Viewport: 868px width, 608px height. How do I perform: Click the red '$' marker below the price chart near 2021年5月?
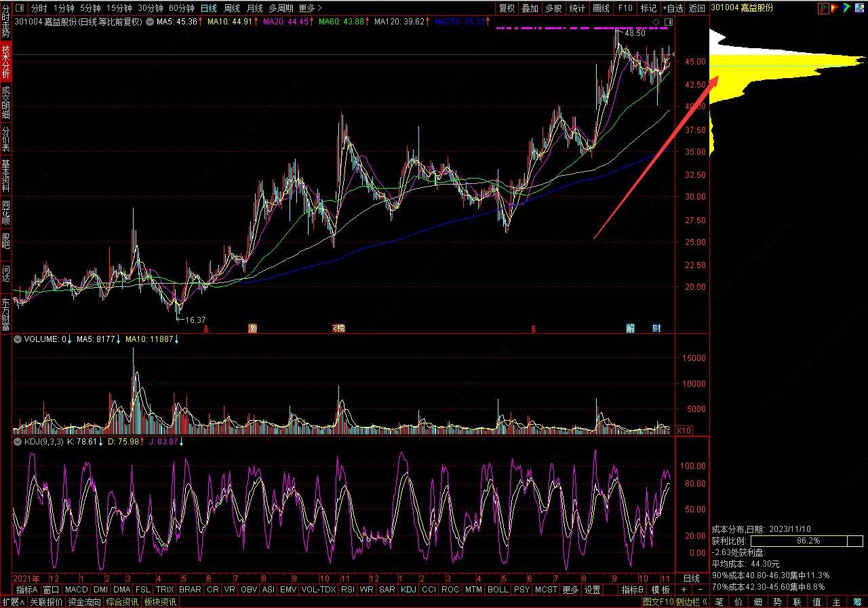click(x=205, y=328)
